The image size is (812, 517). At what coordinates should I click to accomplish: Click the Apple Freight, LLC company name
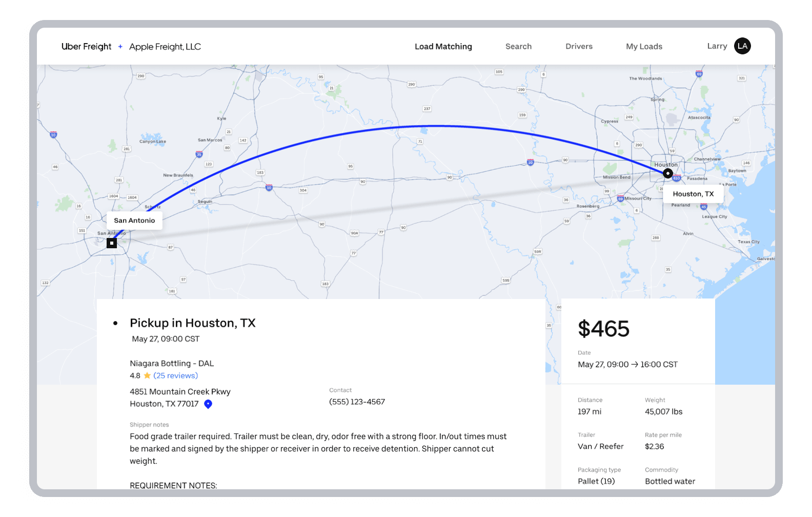pyautogui.click(x=165, y=47)
